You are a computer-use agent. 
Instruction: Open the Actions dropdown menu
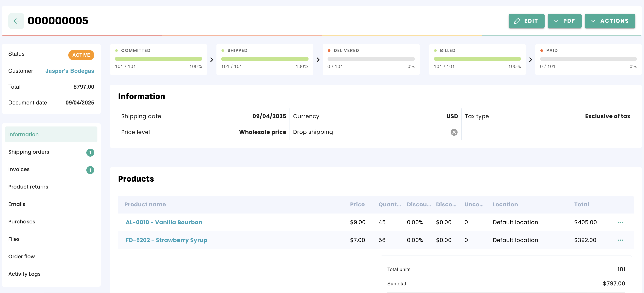[x=610, y=21]
